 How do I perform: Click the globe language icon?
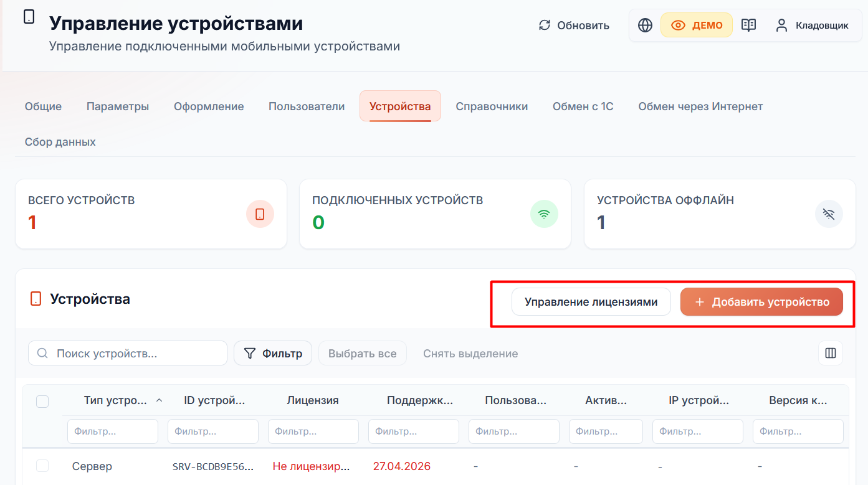pos(646,26)
